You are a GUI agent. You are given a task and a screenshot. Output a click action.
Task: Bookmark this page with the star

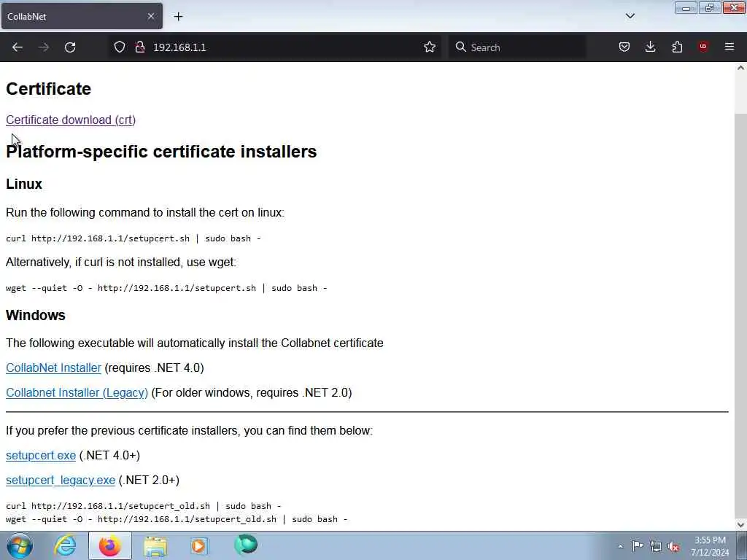coord(429,47)
